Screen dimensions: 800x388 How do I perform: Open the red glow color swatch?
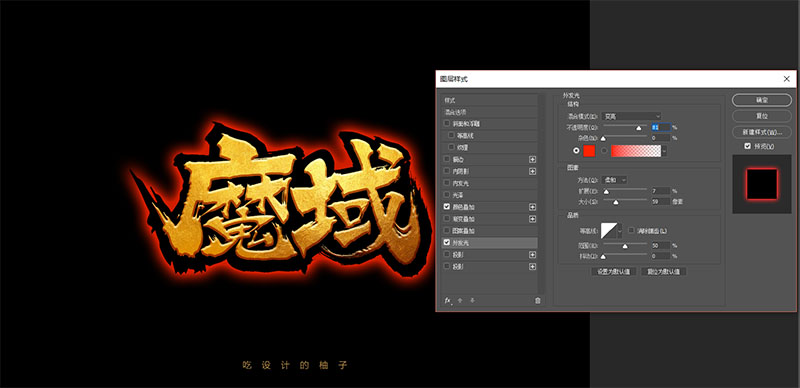[589, 151]
